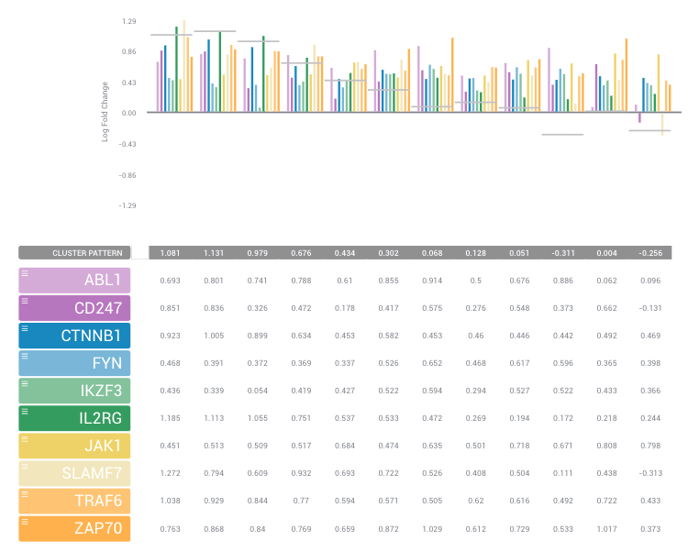Click cluster pattern value -0.311
Viewport: 688px width, 552px height.
tap(563, 253)
